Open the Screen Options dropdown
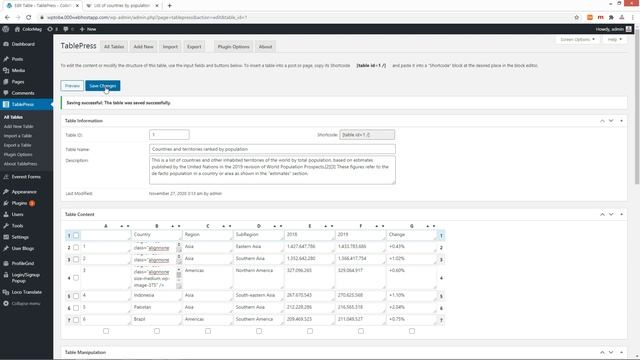 [x=577, y=40]
